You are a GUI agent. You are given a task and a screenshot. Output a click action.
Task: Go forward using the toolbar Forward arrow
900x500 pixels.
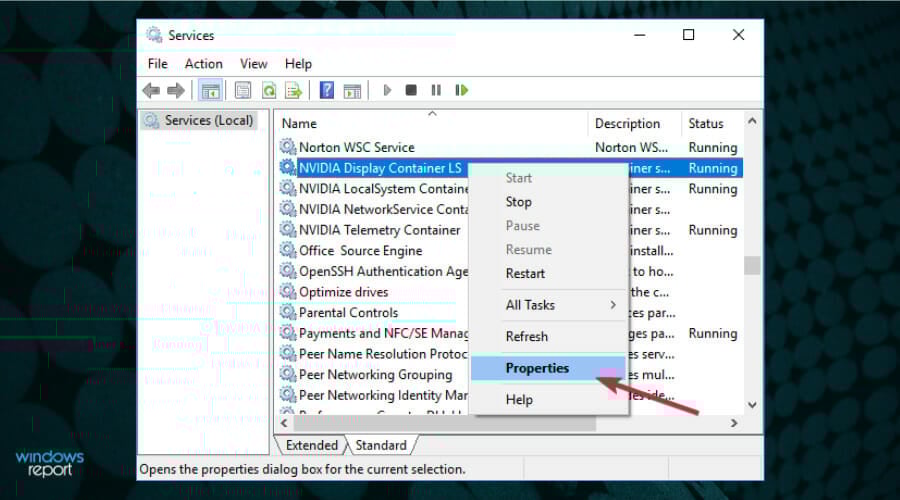click(176, 90)
